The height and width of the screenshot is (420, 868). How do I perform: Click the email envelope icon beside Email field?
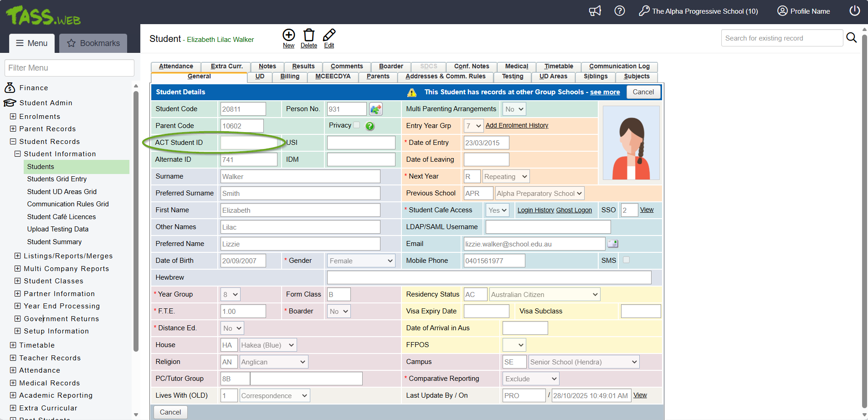tap(613, 244)
